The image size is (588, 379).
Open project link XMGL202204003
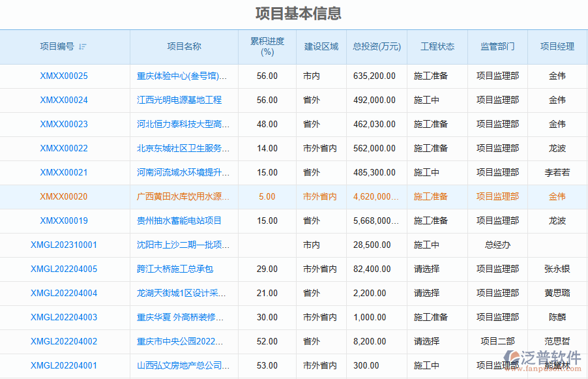(64, 317)
